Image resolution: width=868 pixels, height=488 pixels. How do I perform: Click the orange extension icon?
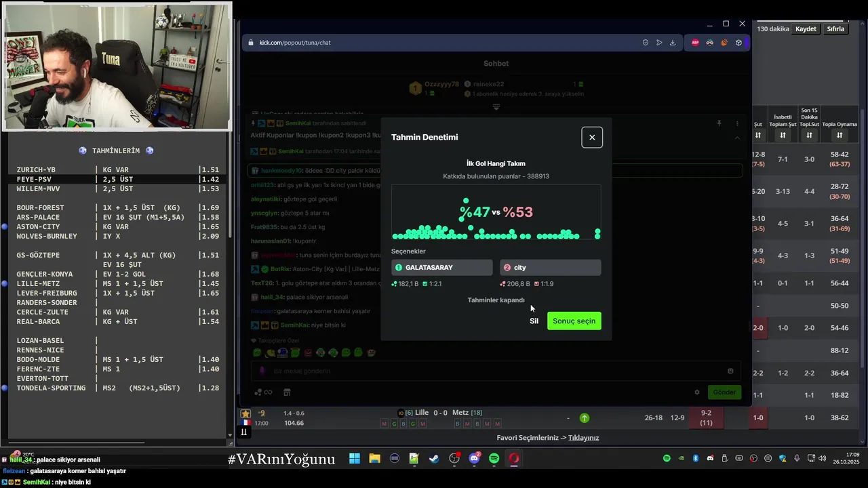pyautogui.click(x=724, y=43)
